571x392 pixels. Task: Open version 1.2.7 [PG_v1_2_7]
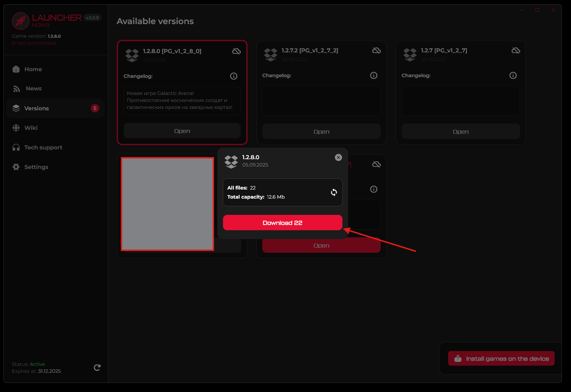pos(460,132)
